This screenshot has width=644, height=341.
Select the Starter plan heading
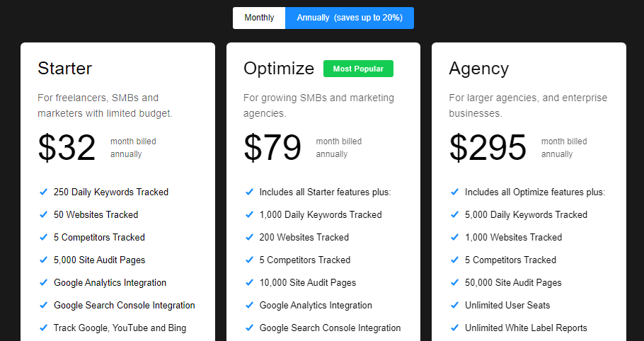(x=65, y=69)
